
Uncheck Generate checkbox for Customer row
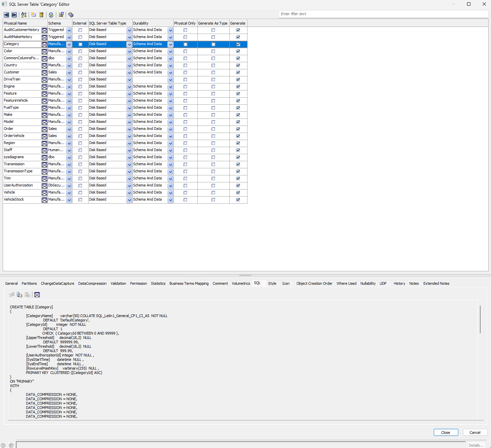238,73
